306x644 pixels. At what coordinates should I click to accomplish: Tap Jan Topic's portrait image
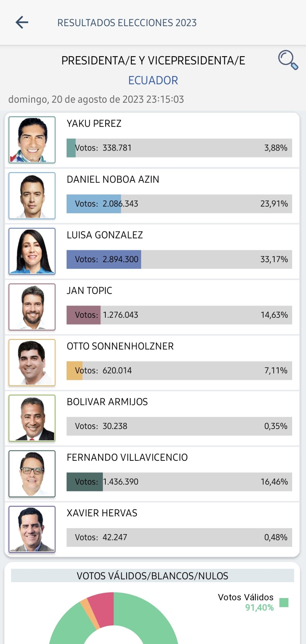click(32, 307)
